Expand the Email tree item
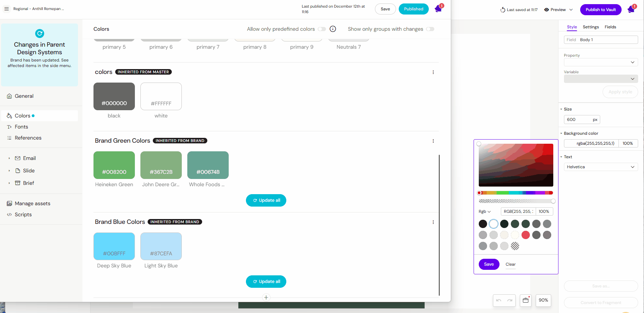The width and height of the screenshot is (644, 313). (9, 158)
